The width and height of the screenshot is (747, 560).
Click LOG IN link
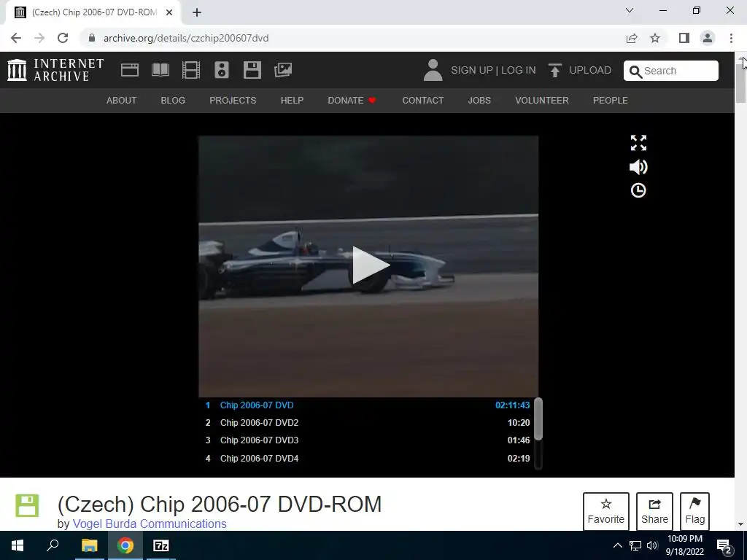(x=519, y=70)
